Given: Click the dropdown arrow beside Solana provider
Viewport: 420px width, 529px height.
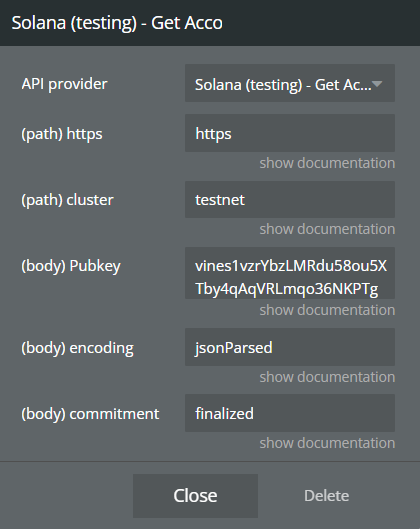Looking at the screenshot, I should click(x=377, y=83).
